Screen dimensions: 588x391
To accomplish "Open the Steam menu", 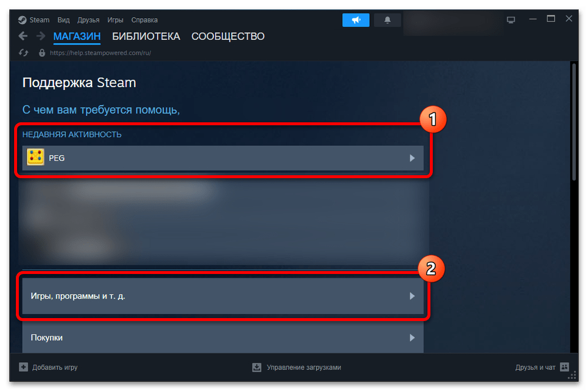I will click(x=39, y=20).
